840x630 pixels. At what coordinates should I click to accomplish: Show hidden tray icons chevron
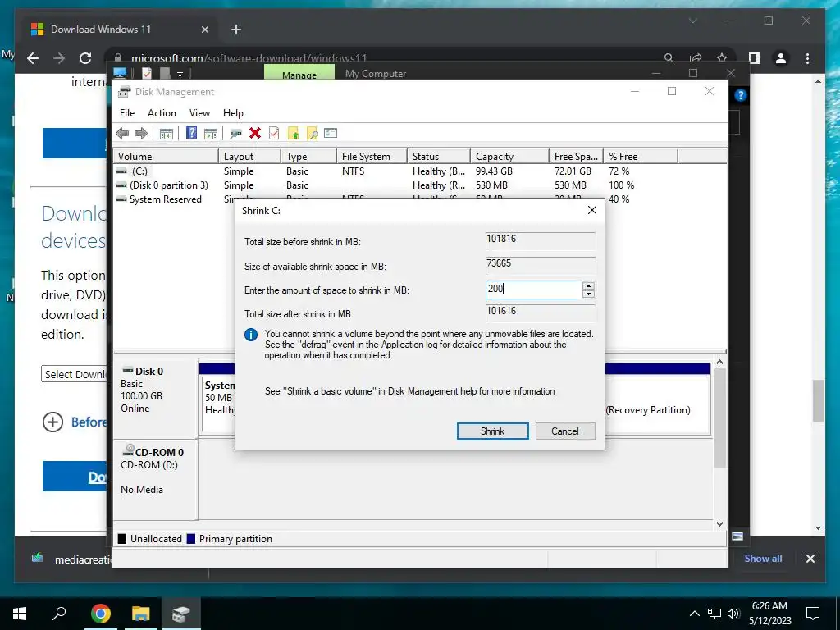click(694, 614)
